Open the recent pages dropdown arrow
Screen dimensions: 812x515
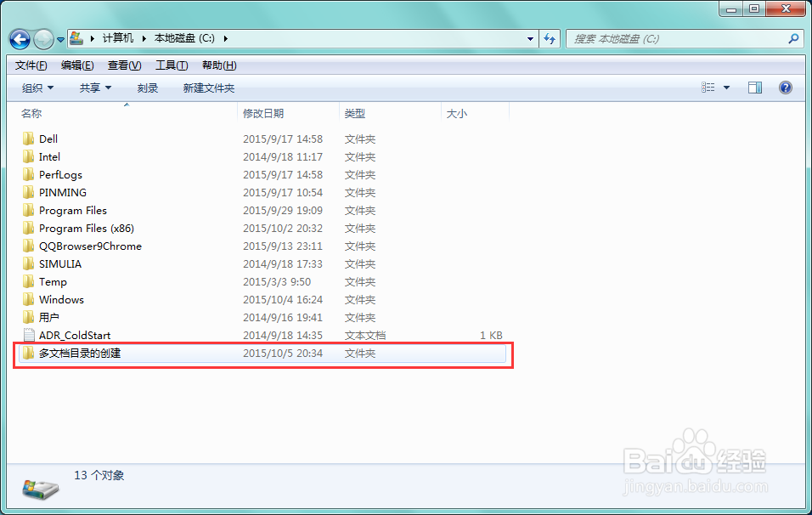pos(60,39)
